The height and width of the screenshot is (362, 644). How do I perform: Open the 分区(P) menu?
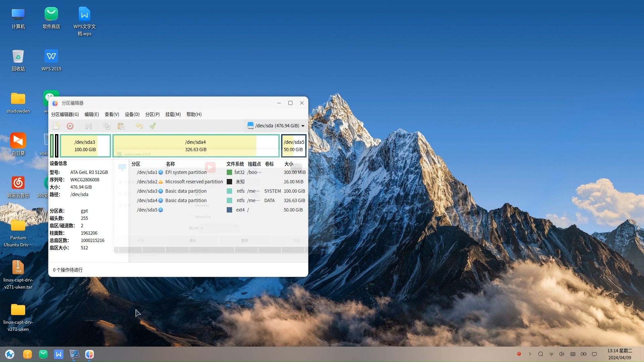coord(152,114)
